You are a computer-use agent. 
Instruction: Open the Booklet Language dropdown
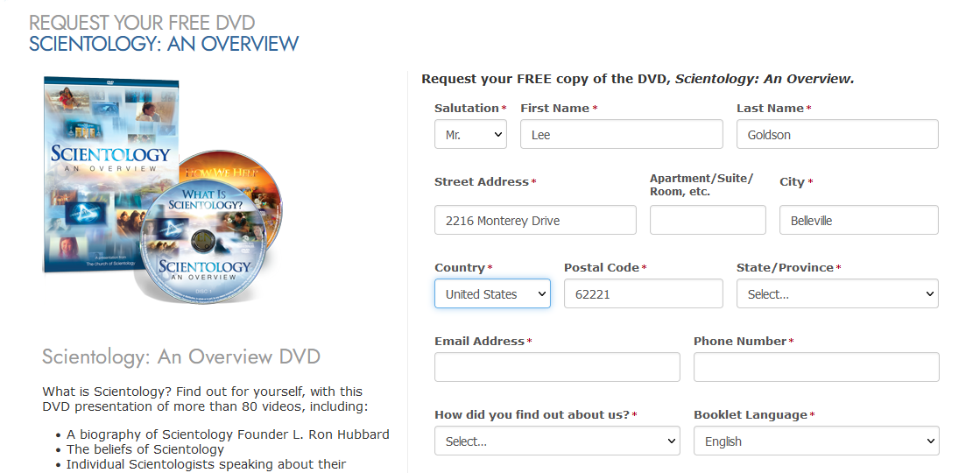pos(815,441)
